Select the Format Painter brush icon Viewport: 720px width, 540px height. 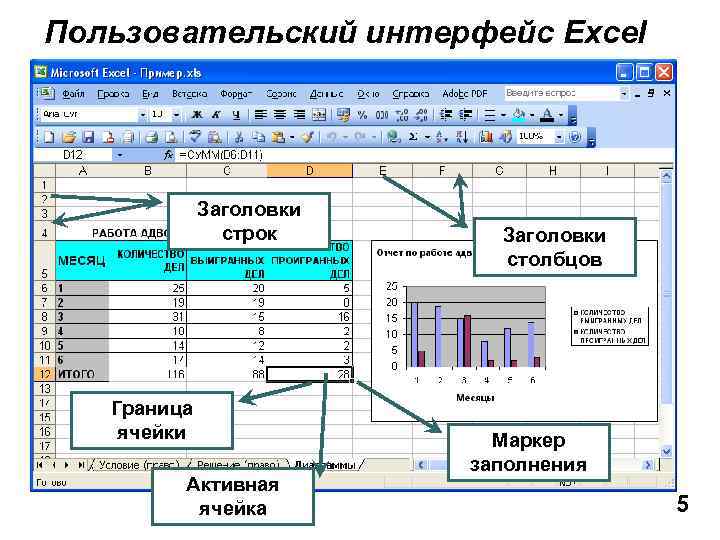coord(308,137)
